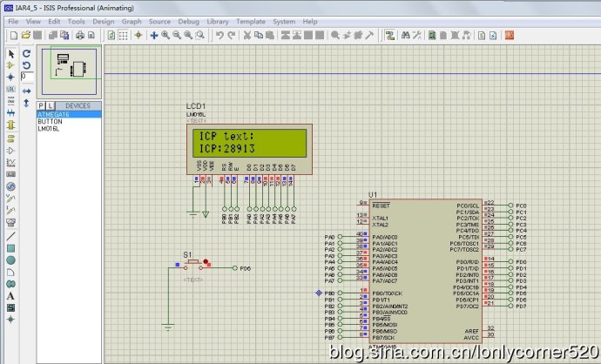This screenshot has width=601, height=364.
Task: Select the Terminals Mode tool
Action: pyautogui.click(x=10, y=138)
